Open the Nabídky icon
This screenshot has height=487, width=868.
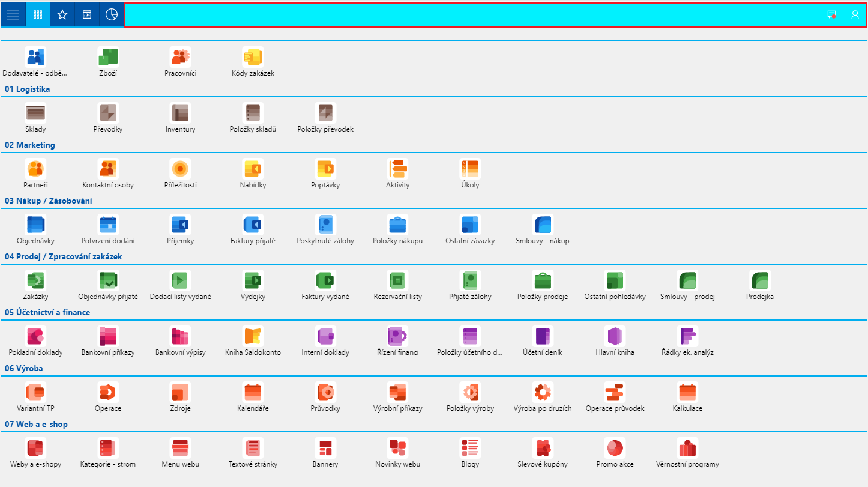[x=253, y=169]
